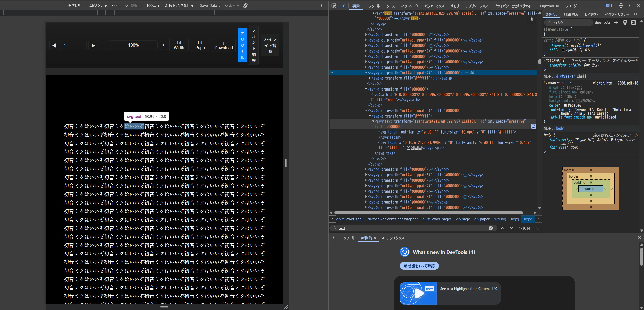Open the #2b2b2b background color swatch
This screenshot has width=644, height=310.
tap(578, 101)
